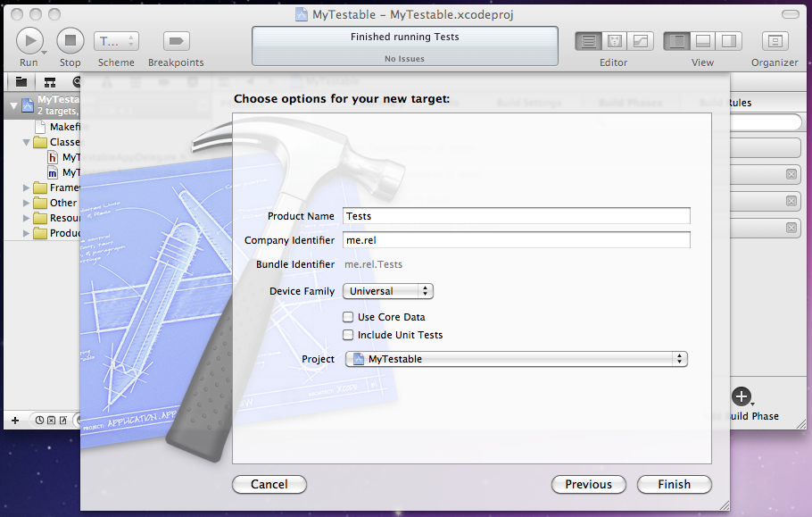Click the build phases search field
The width and height of the screenshot is (812, 517).
[766, 122]
